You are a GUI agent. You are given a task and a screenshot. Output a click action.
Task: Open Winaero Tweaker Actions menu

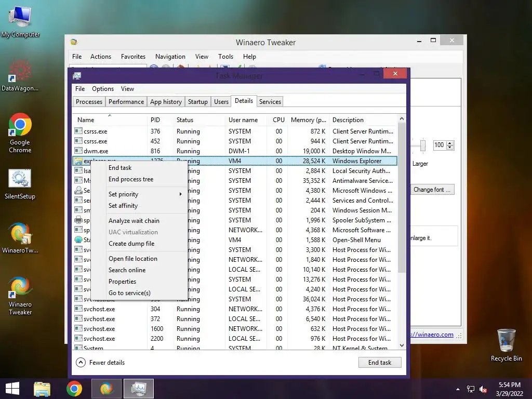[x=100, y=56]
